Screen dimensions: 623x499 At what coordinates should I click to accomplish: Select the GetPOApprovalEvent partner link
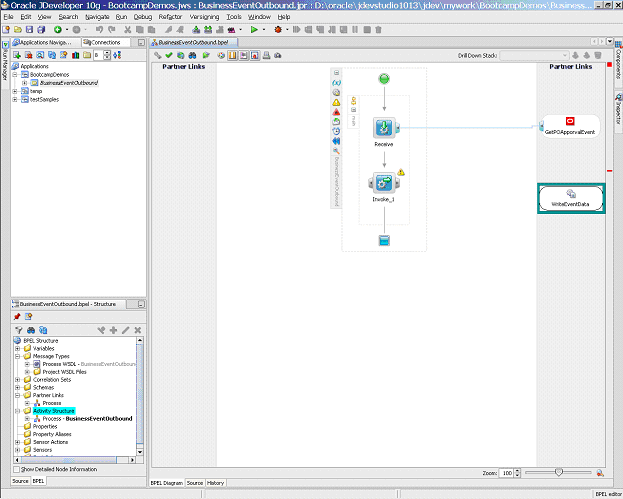(x=570, y=126)
